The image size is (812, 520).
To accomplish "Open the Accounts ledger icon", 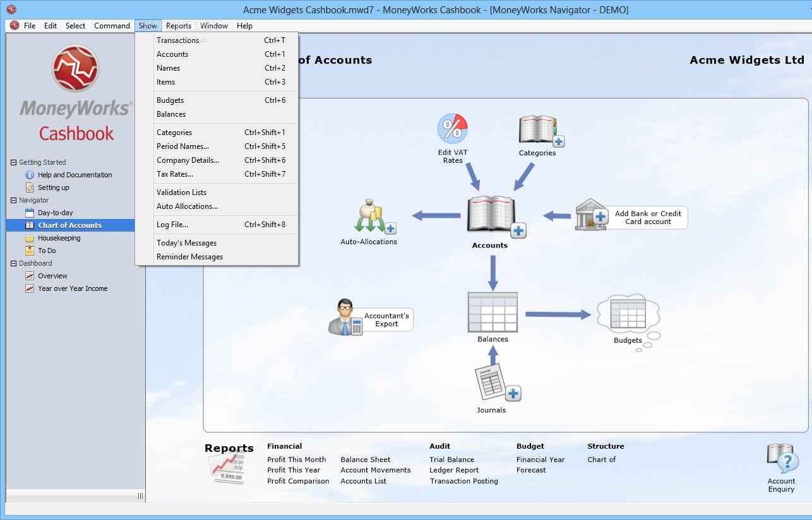I will click(x=496, y=216).
